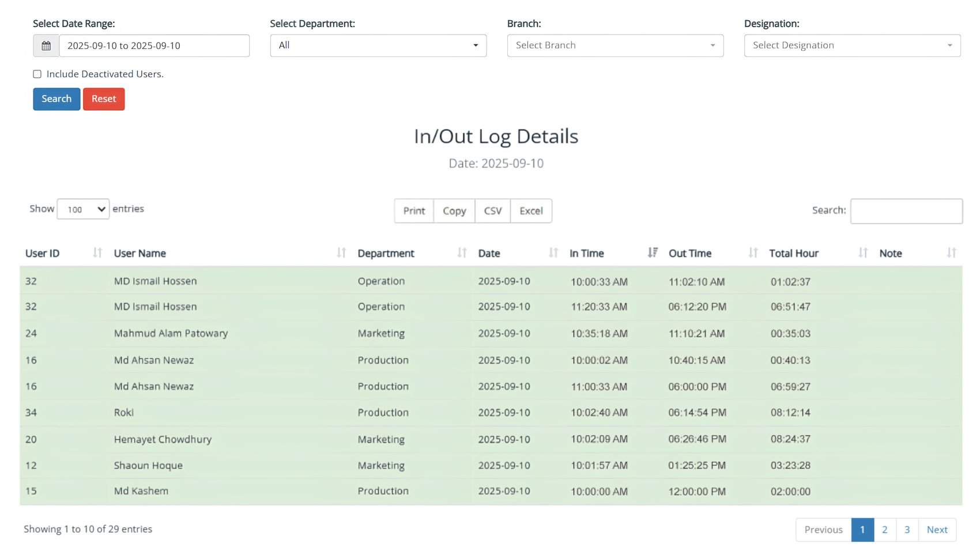Change the Show entries count dropdown

(x=83, y=209)
